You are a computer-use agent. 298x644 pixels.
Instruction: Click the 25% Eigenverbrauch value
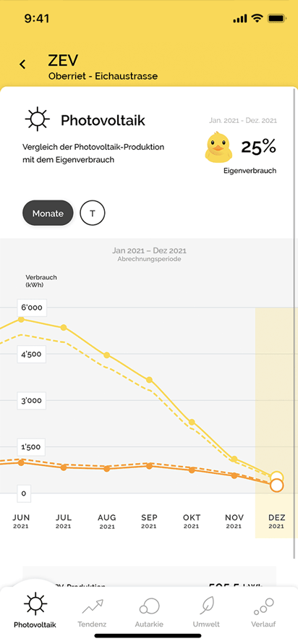tap(259, 147)
